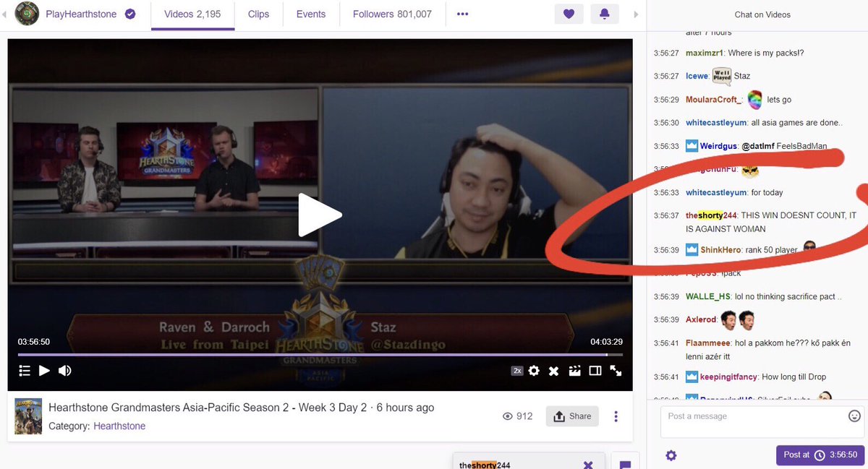Open the PlayHearthstone channel avatar
The width and height of the screenshot is (868, 469).
[x=27, y=14]
